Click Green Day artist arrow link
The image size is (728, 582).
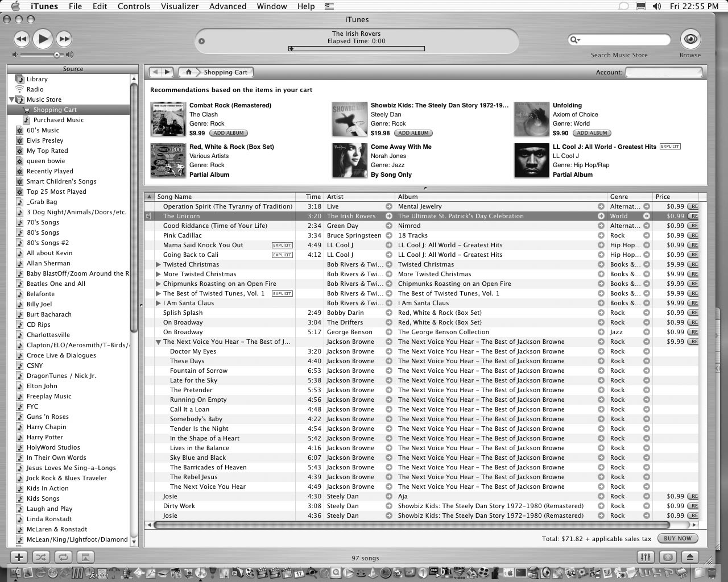coord(389,226)
